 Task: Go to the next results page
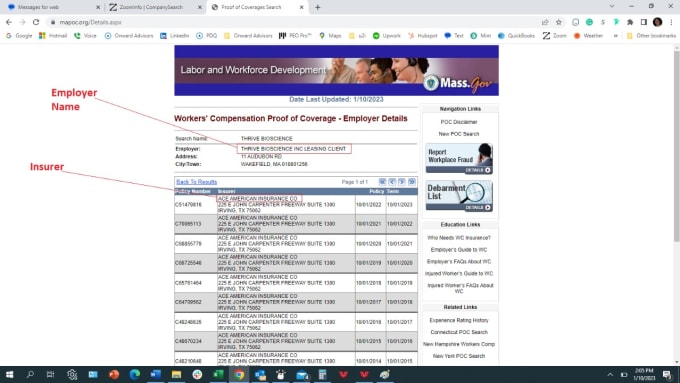pos(402,182)
